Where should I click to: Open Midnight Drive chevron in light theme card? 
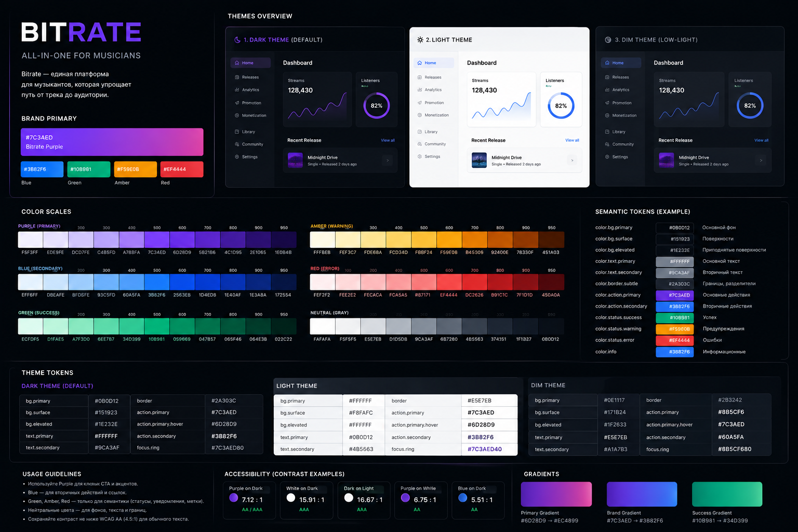(x=572, y=160)
